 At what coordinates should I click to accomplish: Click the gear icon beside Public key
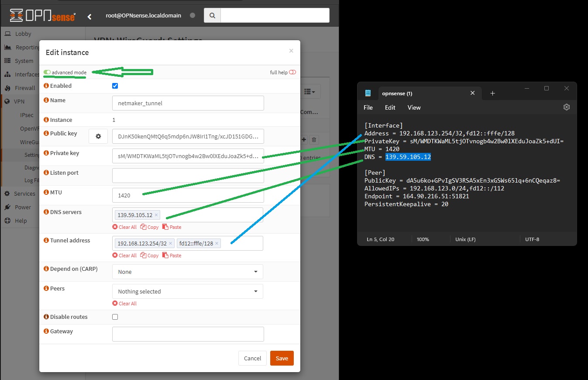[x=98, y=136]
